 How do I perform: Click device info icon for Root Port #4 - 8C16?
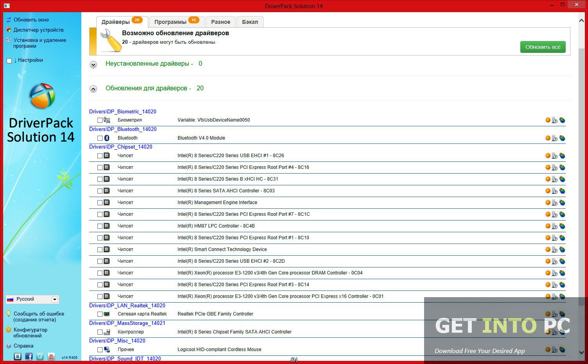click(x=555, y=167)
